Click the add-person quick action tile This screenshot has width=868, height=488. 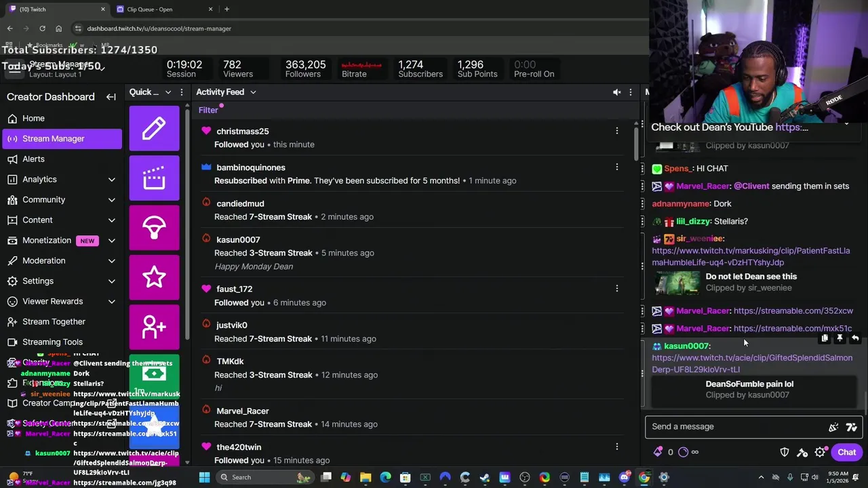point(154,327)
